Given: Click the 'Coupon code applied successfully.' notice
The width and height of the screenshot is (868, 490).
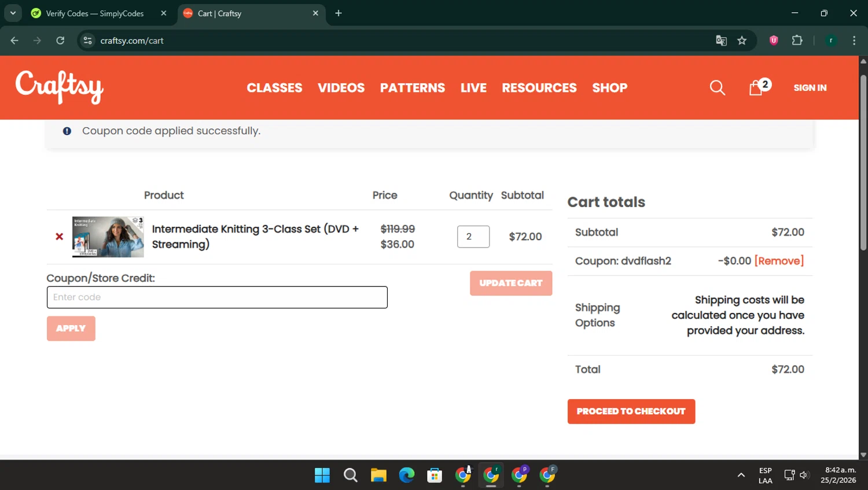Looking at the screenshot, I should 171,131.
